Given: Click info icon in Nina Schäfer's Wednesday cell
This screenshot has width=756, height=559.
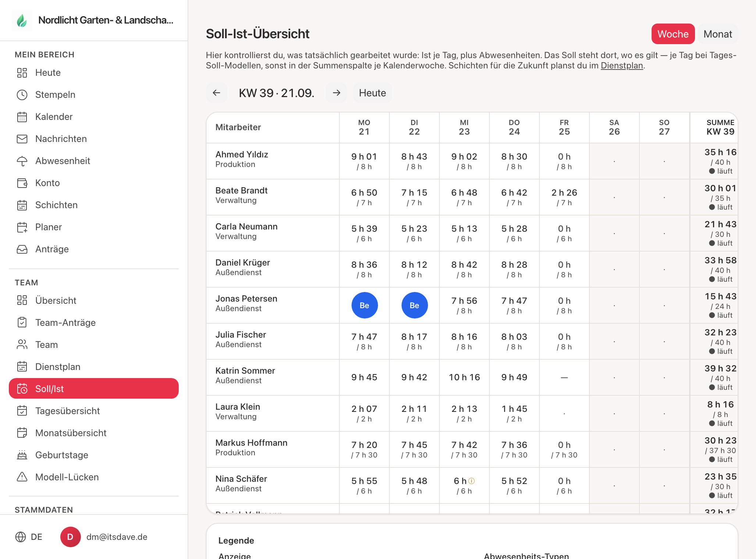Looking at the screenshot, I should [x=472, y=481].
